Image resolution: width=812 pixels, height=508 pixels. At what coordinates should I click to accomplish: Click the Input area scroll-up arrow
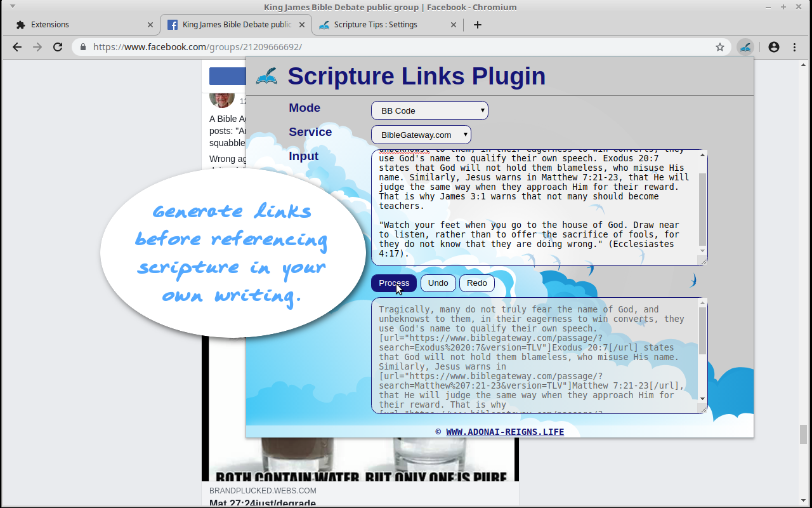tap(702, 155)
